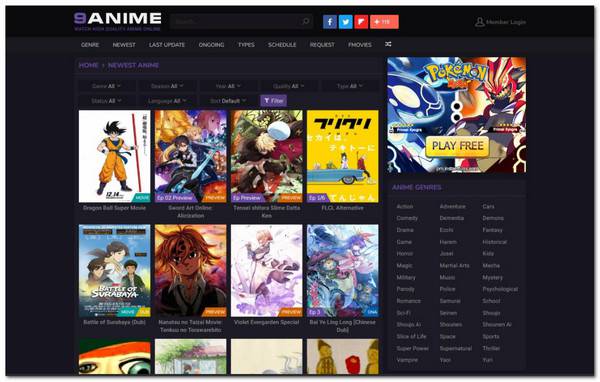The height and width of the screenshot is (382, 600).
Task: Open the Violet Evergarden Special poster
Action: 267,271
